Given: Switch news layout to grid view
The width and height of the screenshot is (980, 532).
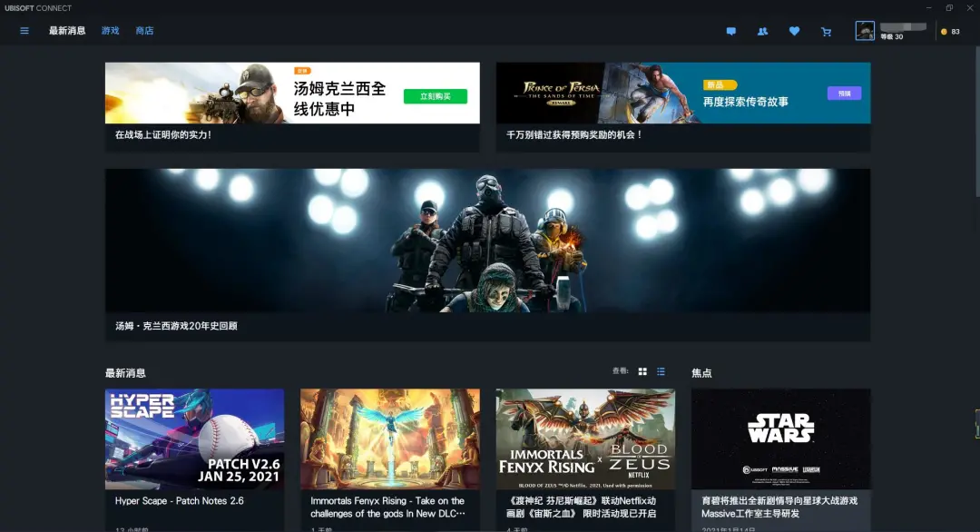Looking at the screenshot, I should [x=642, y=370].
